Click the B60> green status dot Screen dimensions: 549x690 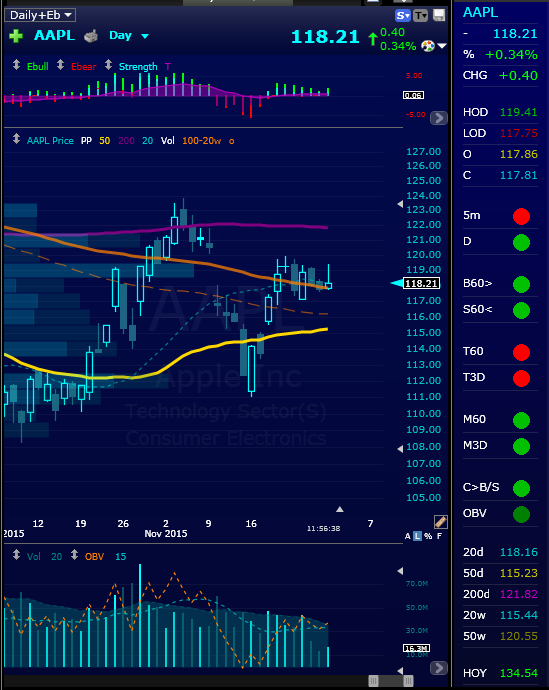tap(521, 284)
